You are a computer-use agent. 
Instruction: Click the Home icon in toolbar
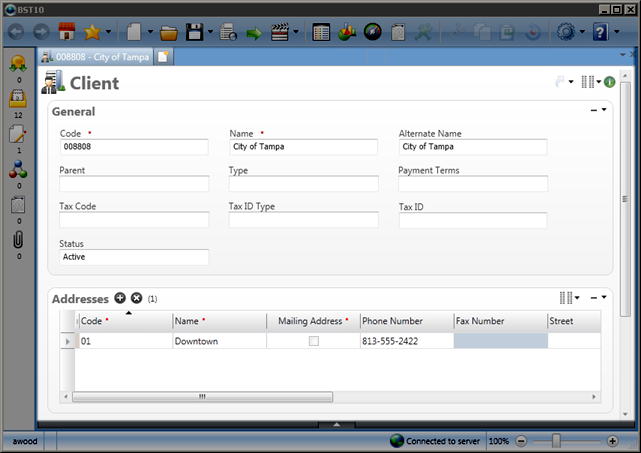pyautogui.click(x=68, y=32)
